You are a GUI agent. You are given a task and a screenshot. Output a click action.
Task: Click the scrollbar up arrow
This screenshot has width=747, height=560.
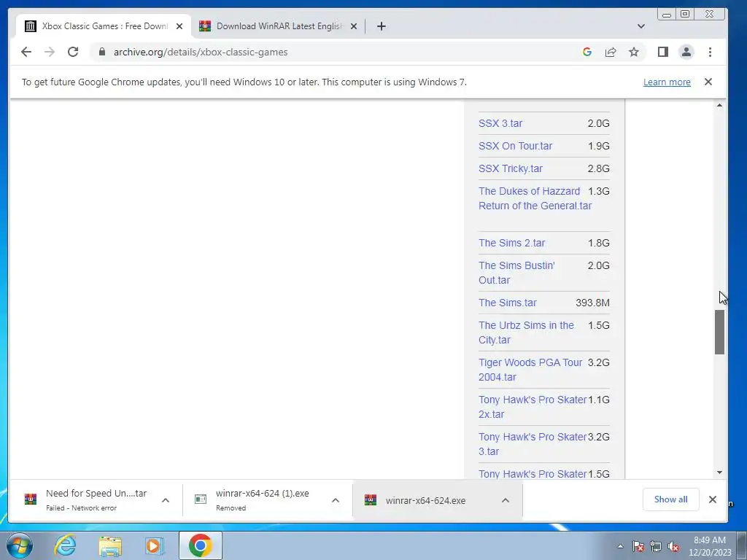point(719,105)
